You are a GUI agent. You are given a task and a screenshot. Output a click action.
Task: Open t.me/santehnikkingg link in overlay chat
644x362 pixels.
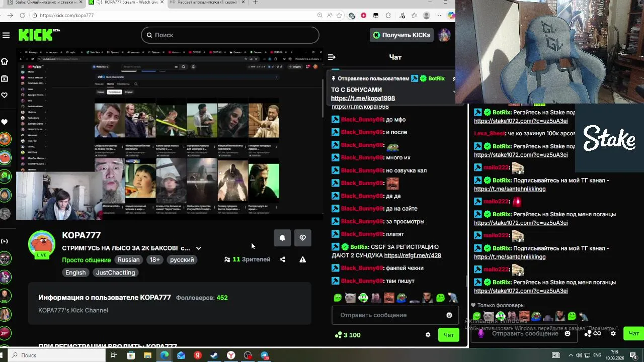coord(510,257)
